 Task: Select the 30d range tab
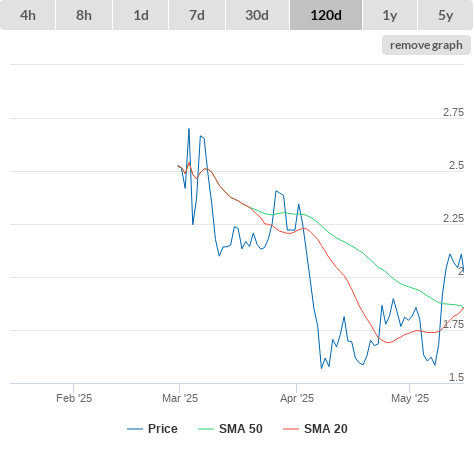tap(257, 15)
